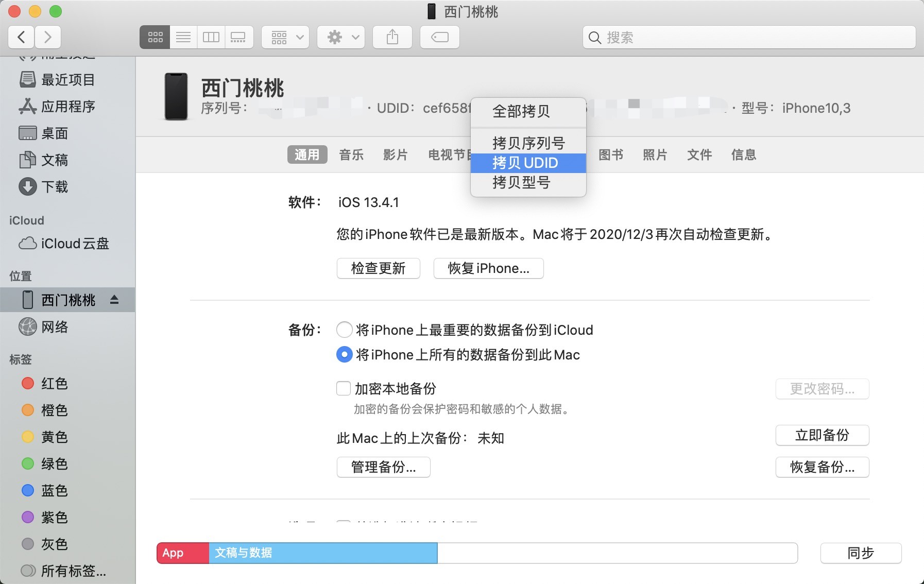Open the grouping options dropdown
Screen dimensions: 924x584
(285, 37)
